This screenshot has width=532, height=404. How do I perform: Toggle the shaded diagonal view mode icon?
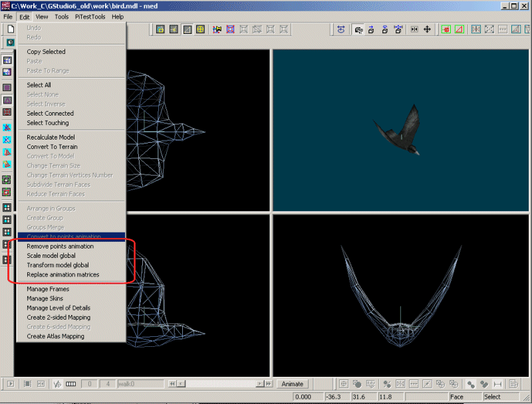point(187,29)
